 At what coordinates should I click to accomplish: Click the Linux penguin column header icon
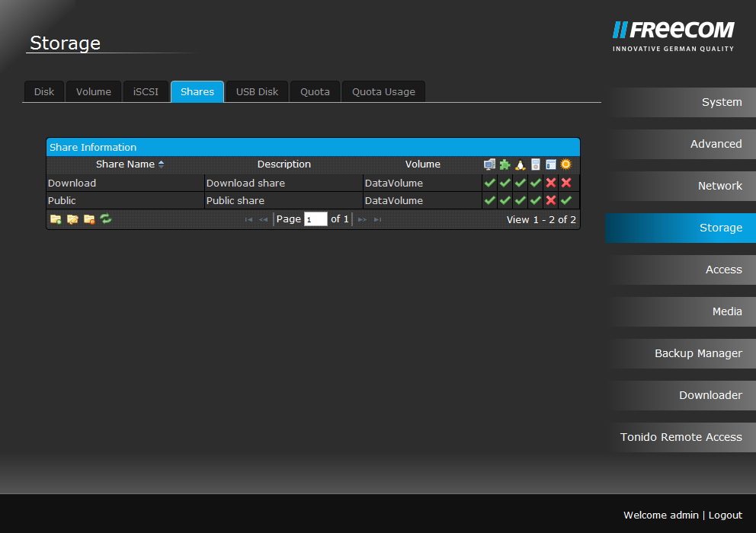521,164
